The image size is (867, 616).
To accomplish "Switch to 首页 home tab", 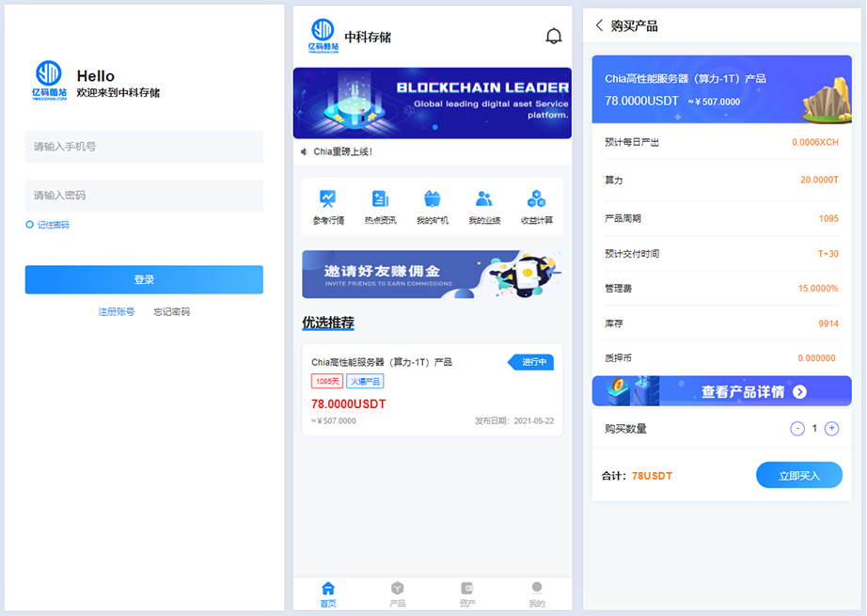I will (x=328, y=594).
